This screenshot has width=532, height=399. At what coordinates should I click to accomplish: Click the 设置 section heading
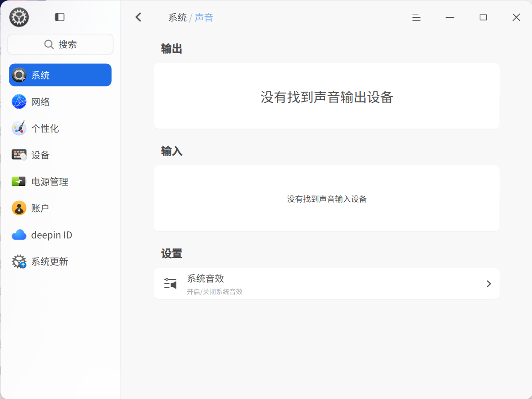pos(171,254)
